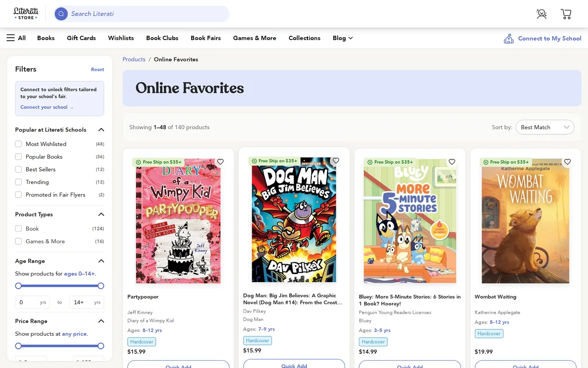
Task: Open the Partypooper book cover
Action: (x=178, y=221)
